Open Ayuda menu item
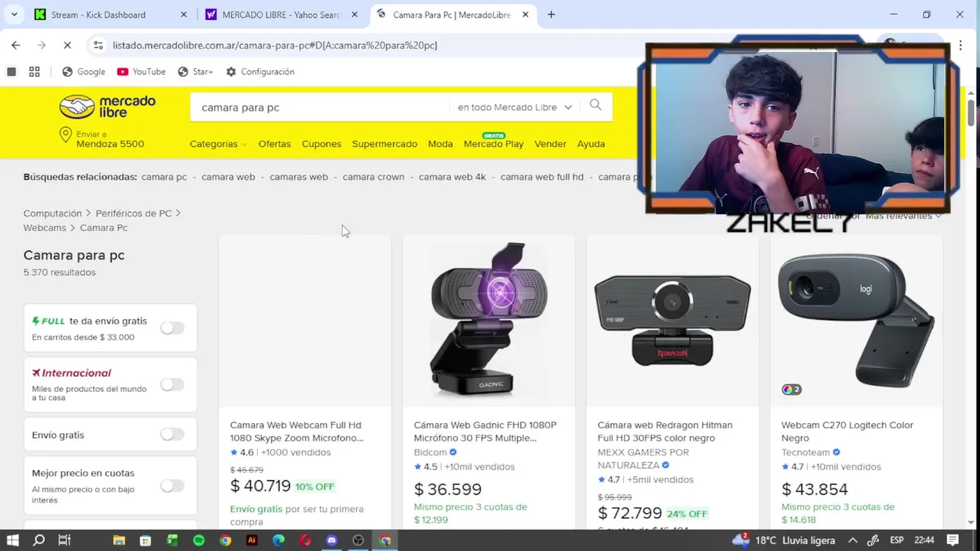980x551 pixels. pos(591,144)
